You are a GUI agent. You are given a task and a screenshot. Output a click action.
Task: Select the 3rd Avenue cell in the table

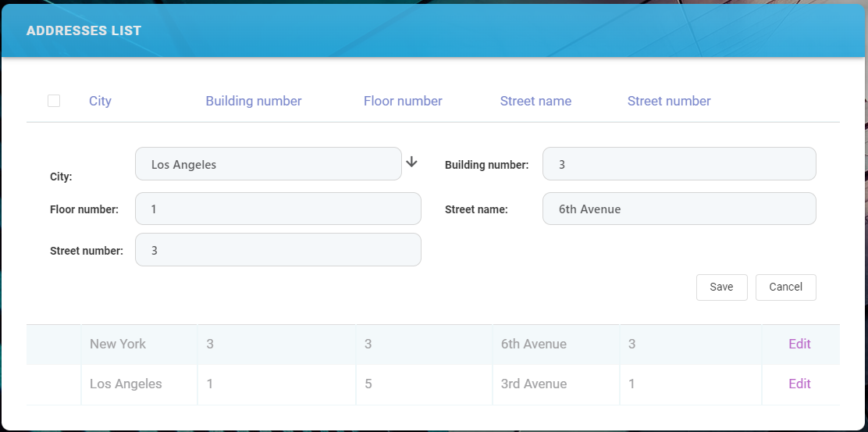coord(534,384)
